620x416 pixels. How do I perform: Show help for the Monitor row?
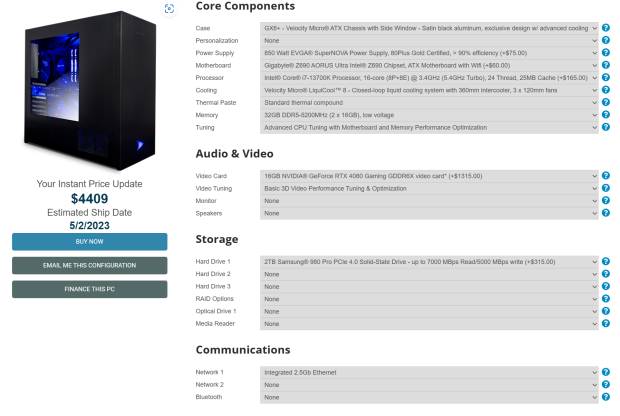605,200
